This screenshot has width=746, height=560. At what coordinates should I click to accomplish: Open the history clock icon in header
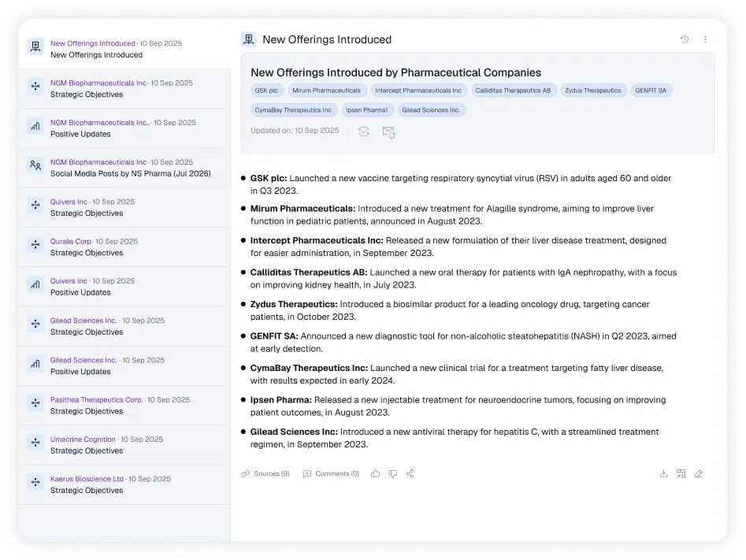tap(684, 39)
